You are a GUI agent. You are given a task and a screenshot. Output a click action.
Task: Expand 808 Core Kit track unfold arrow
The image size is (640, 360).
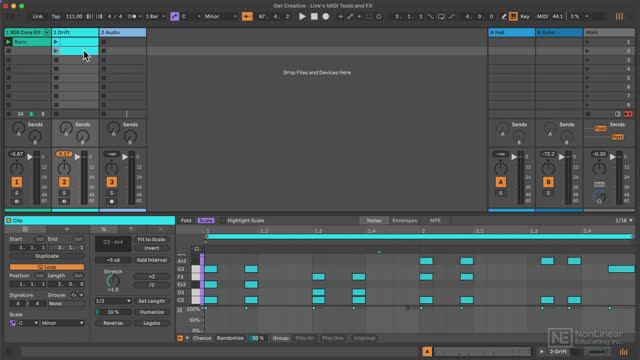click(46, 32)
